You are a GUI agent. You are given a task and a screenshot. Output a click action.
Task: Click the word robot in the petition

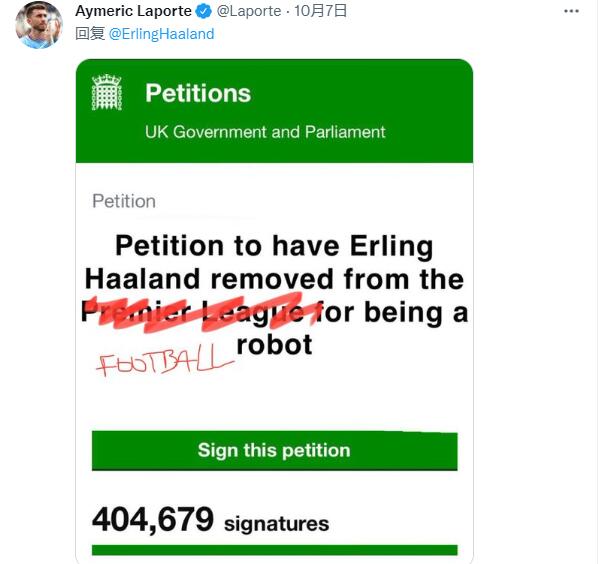click(274, 345)
